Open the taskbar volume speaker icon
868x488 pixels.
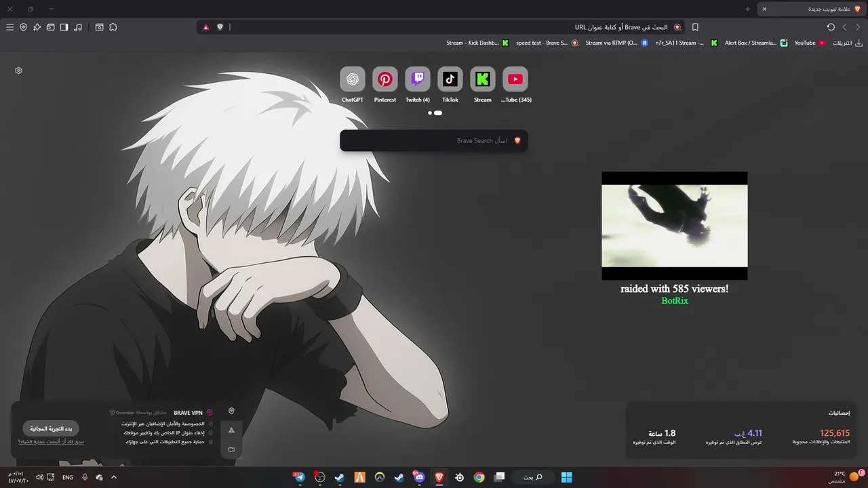pyautogui.click(x=39, y=478)
